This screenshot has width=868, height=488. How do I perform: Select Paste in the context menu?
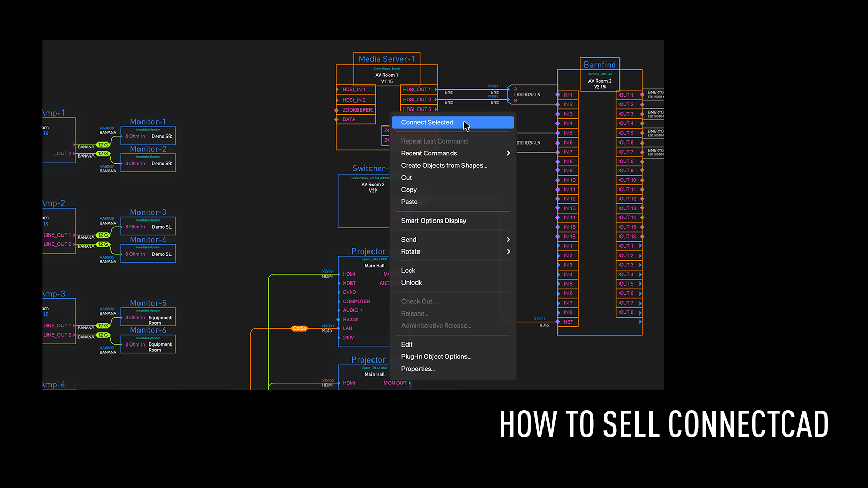coord(409,202)
